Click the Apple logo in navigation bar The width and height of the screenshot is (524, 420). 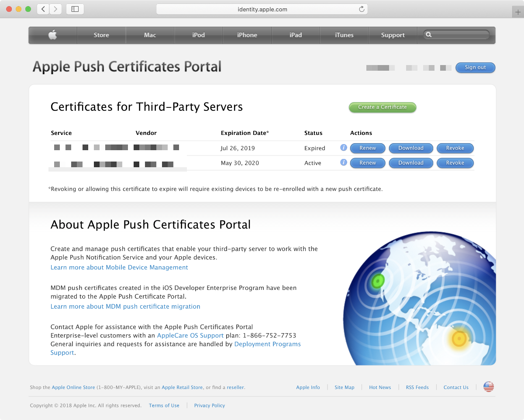53,35
